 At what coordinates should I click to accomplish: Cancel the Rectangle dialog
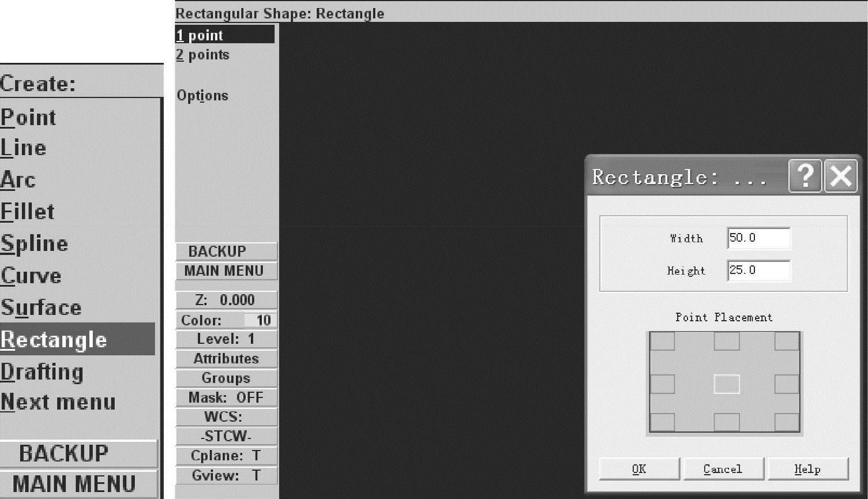click(723, 469)
